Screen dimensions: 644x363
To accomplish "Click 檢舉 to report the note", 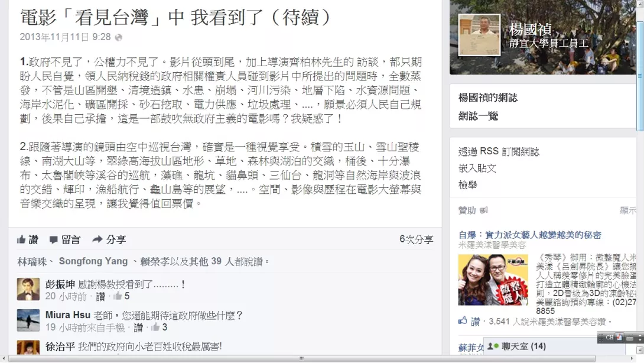I will [x=468, y=185].
